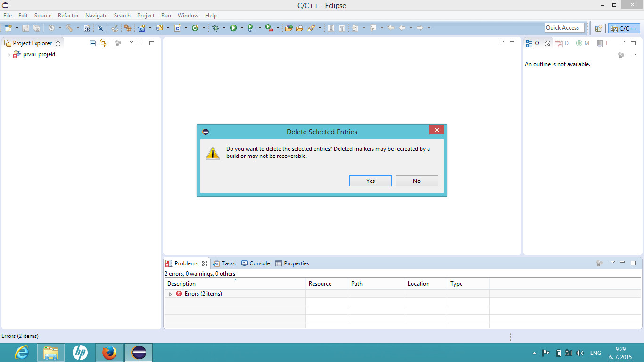Screen dimensions: 644x362
Task: Open the Refactor menu
Action: [68, 16]
